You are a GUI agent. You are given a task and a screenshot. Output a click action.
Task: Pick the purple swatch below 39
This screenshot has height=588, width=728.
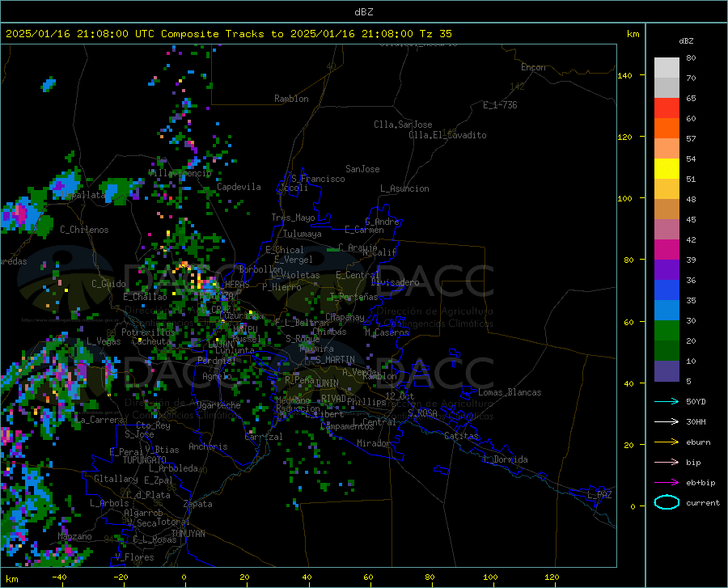point(667,270)
